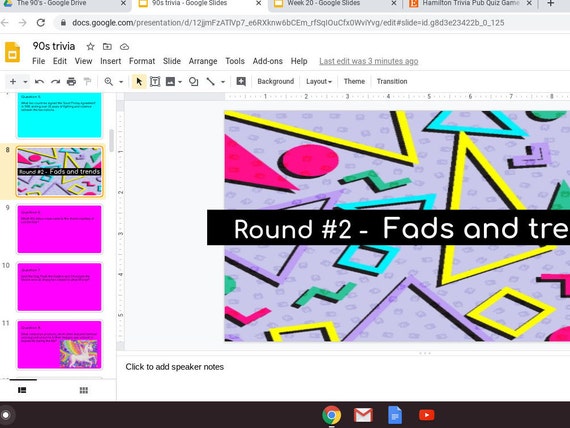Open the File menu
Image resolution: width=570 pixels, height=428 pixels.
[39, 61]
